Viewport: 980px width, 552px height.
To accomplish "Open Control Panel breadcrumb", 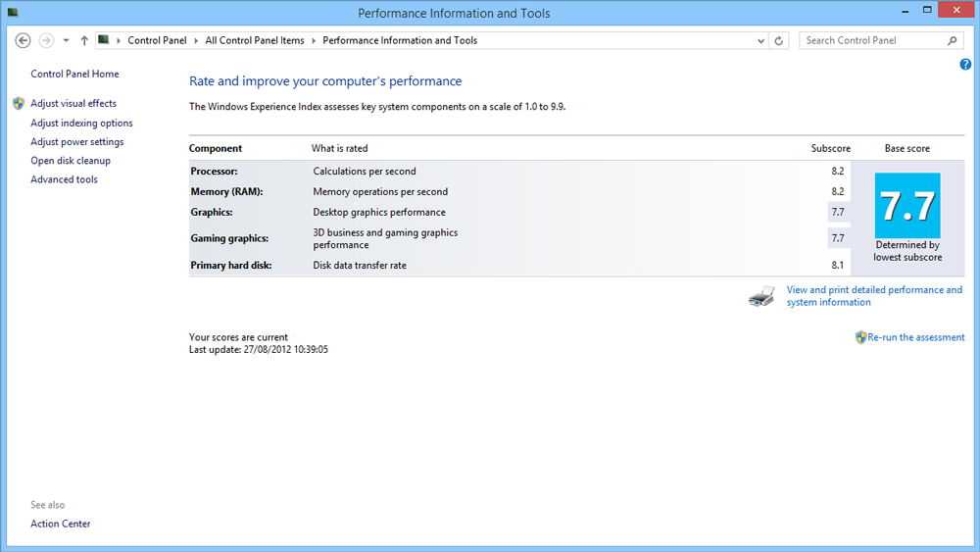I will point(157,40).
